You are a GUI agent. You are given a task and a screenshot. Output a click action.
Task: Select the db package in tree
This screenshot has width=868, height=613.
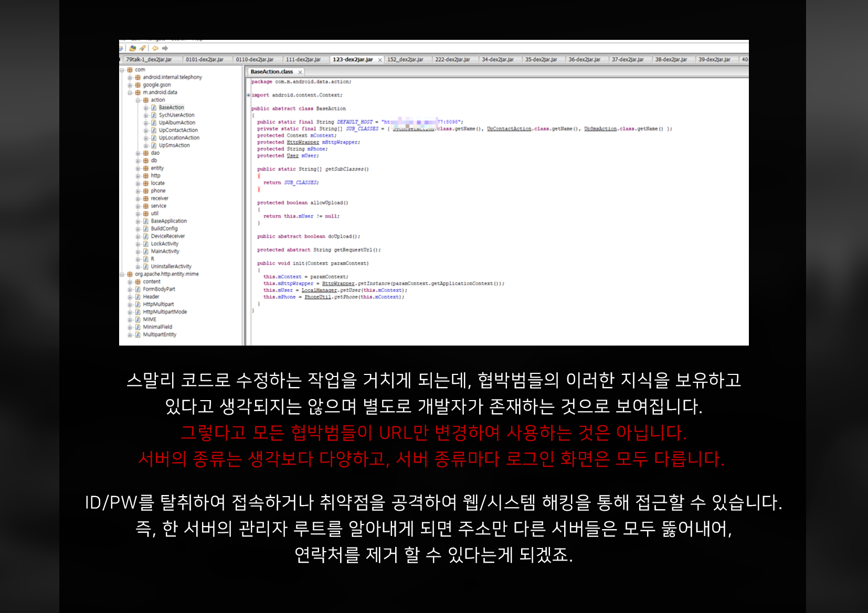154,161
